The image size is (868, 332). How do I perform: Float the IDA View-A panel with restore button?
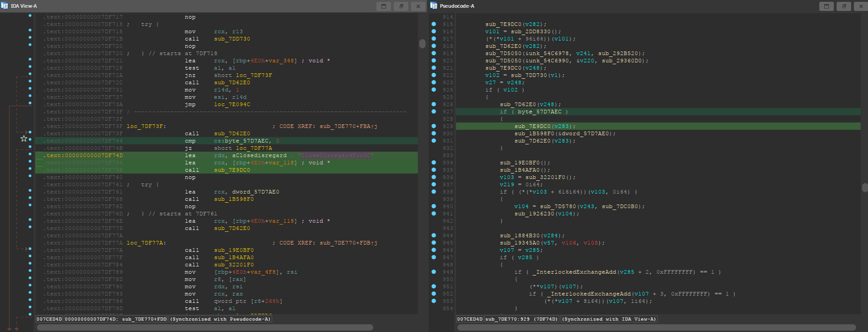401,6
